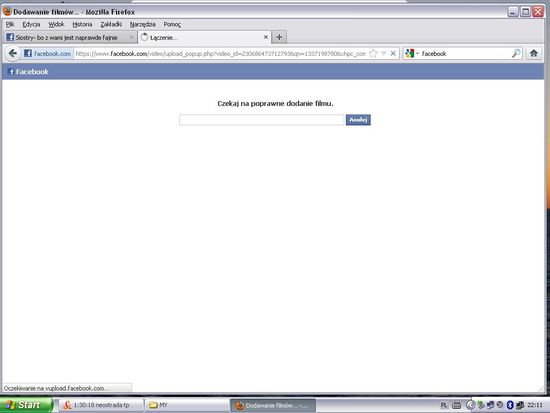Click 'Czekaj na poprawne dodanie filmu.' text
Image resolution: width=550 pixels, height=413 pixels.
(275, 104)
